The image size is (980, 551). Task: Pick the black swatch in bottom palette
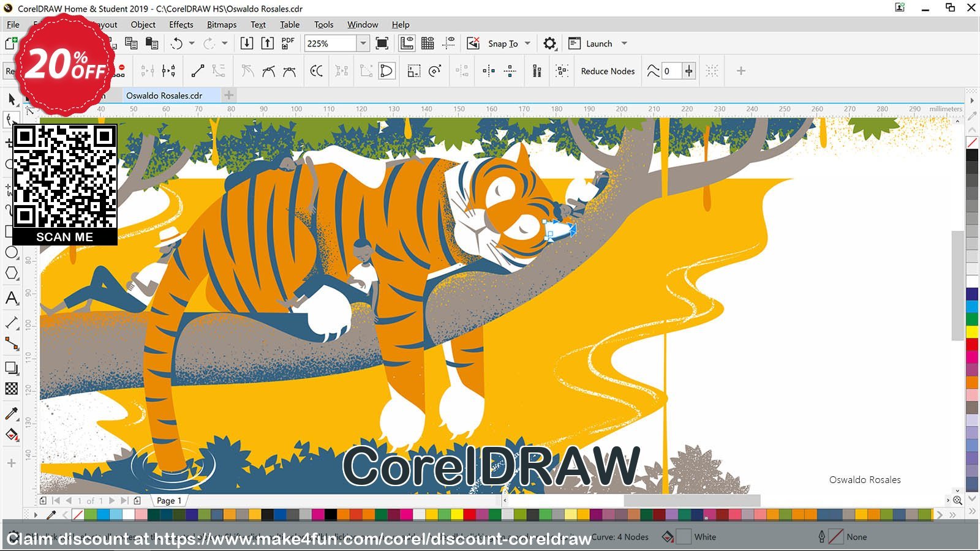click(x=331, y=515)
